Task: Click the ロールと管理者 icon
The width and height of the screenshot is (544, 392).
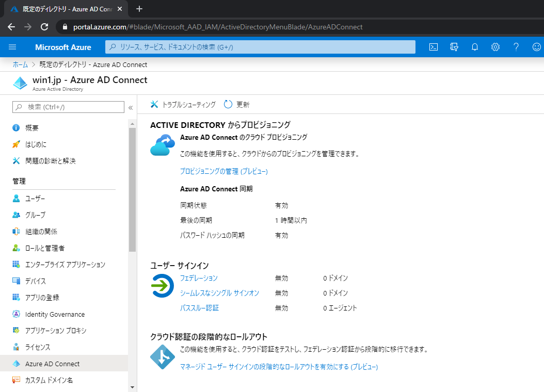Action: click(x=16, y=248)
